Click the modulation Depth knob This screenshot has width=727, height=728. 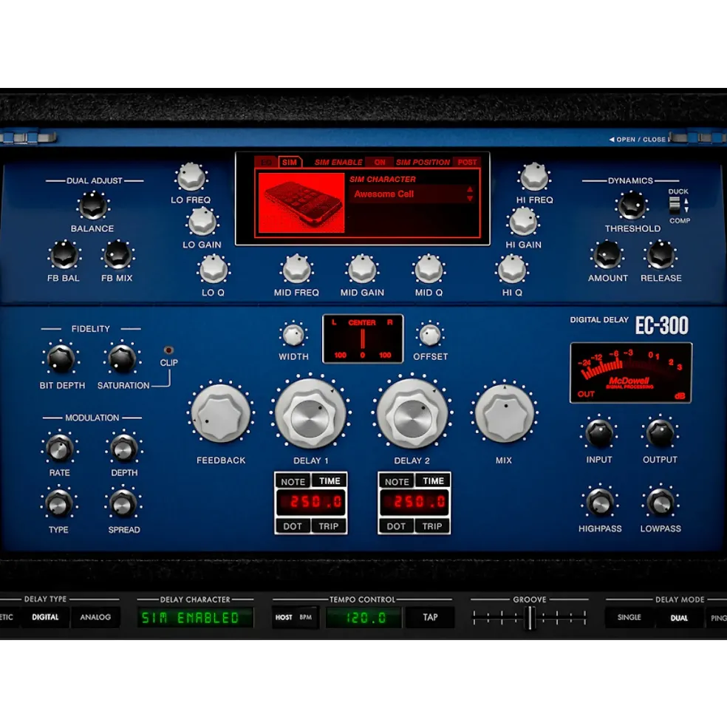[123, 449]
